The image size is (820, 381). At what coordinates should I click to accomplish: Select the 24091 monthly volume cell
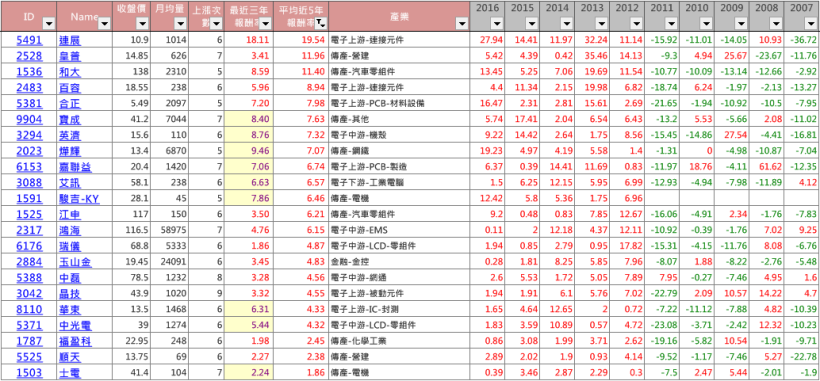point(169,262)
